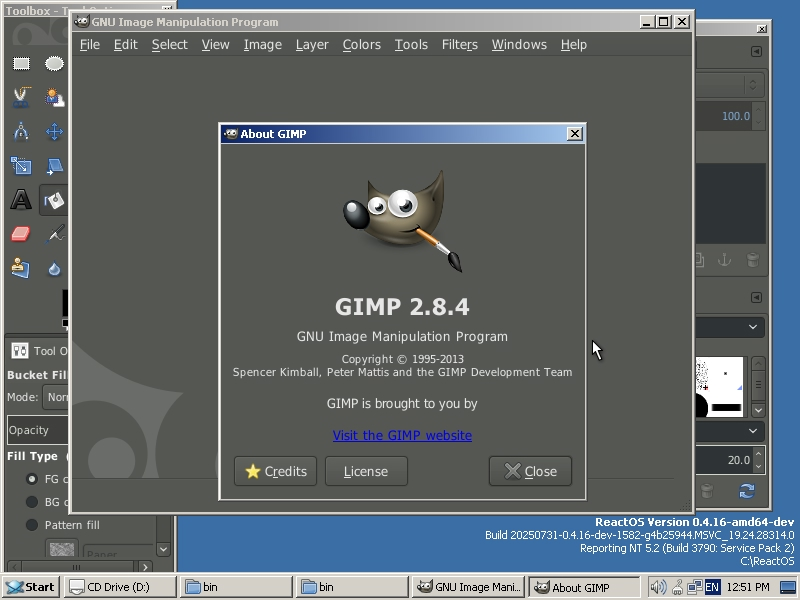
Task: Open the Filters menu
Action: point(459,44)
